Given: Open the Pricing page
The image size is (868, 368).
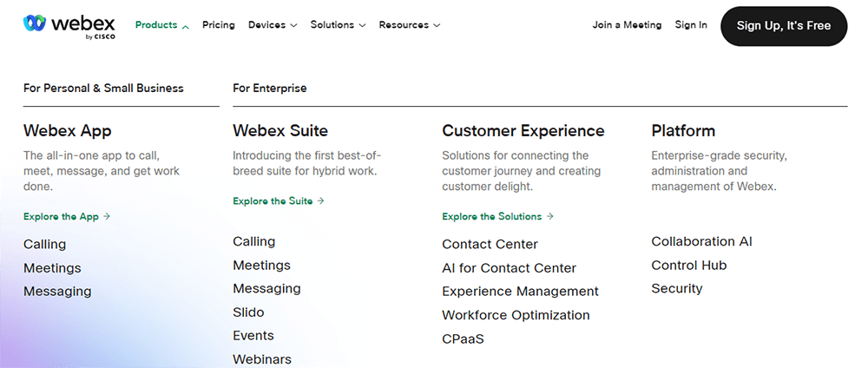Looking at the screenshot, I should [218, 25].
